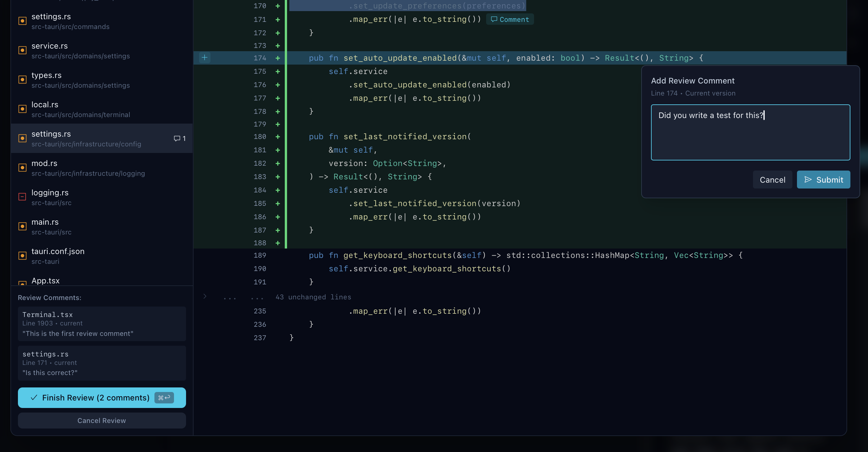Viewport: 868px width, 452px height.
Task: Open the Comment bubble on line 171
Action: (x=510, y=19)
